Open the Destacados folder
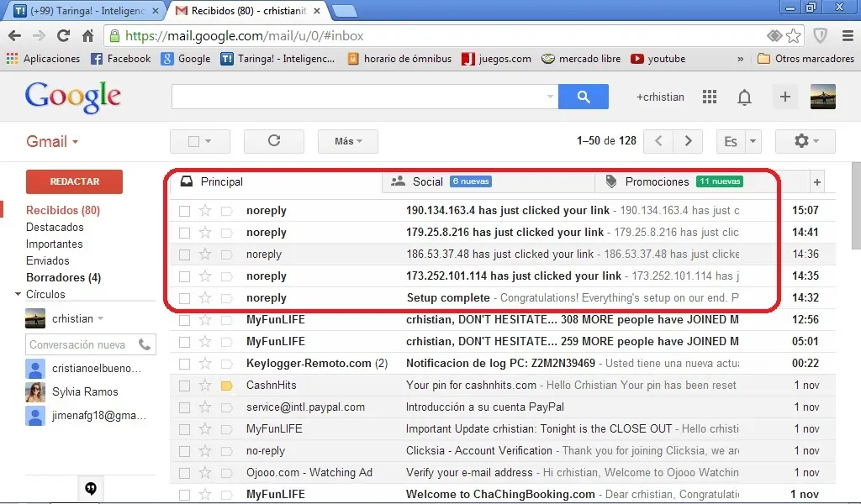This screenshot has height=504, width=861. 55,227
